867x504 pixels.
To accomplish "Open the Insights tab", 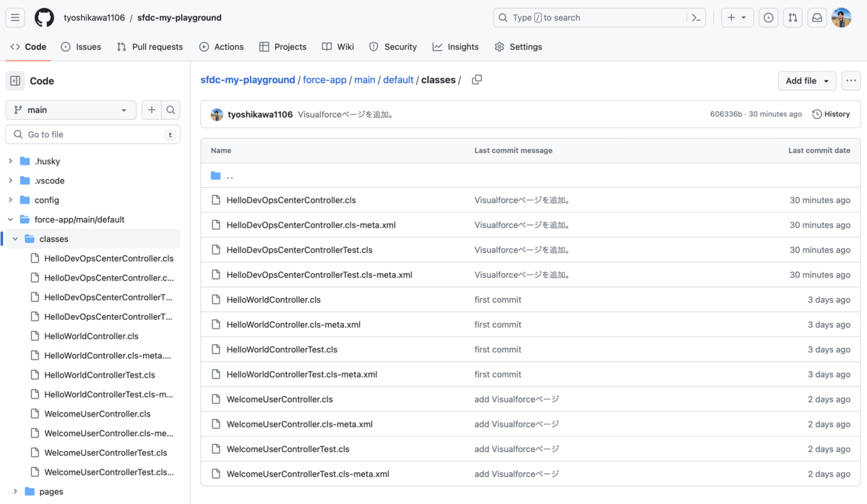I will [x=455, y=46].
